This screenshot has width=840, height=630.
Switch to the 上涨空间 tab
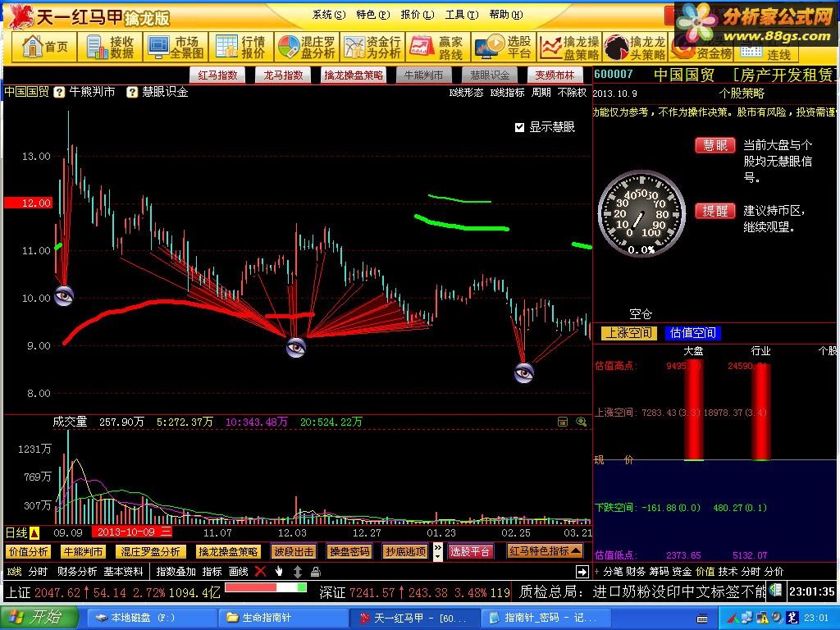coord(628,333)
